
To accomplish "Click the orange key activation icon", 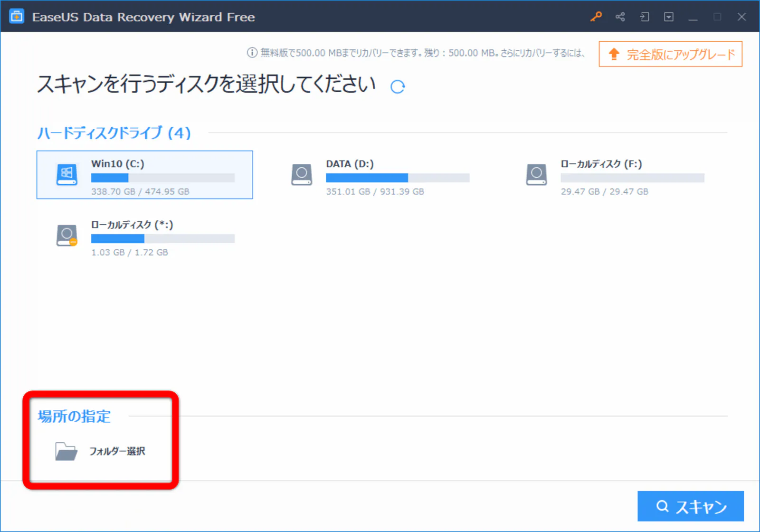I will coord(596,17).
